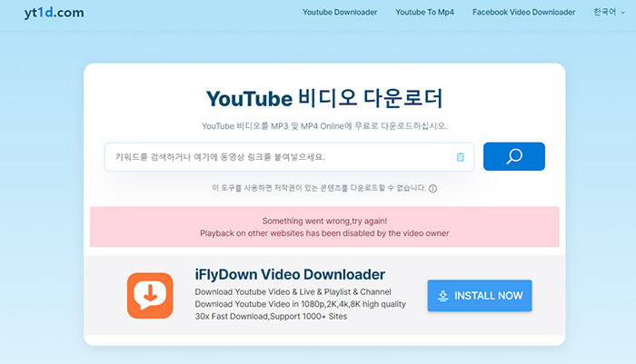Screen dimensions: 636x364
Task: Open the Youtube To Mp4 page
Action: 424,12
